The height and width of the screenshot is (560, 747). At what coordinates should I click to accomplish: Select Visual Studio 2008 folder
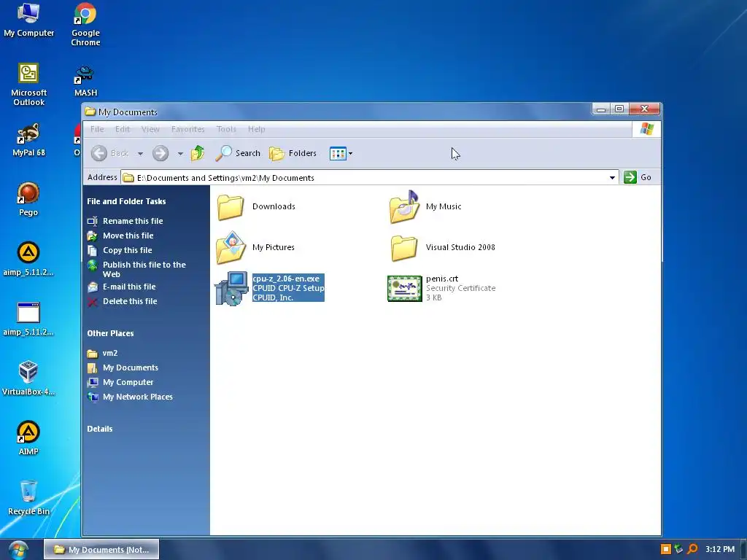[x=443, y=248]
